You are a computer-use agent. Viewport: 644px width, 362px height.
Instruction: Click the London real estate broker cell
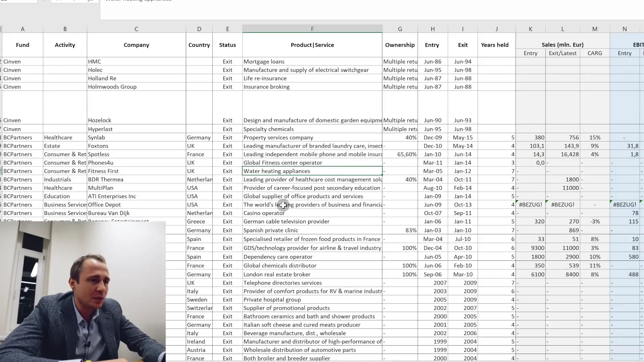pyautogui.click(x=312, y=274)
